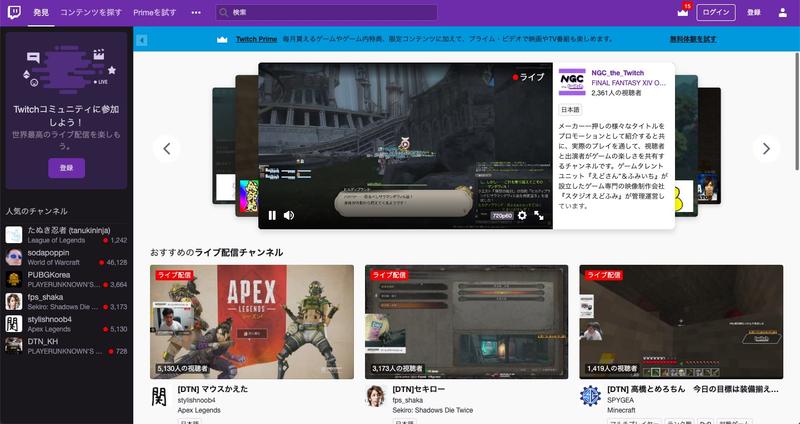Open PUBGKorea channel in sidebar
This screenshot has height=424, width=800.
(66, 280)
